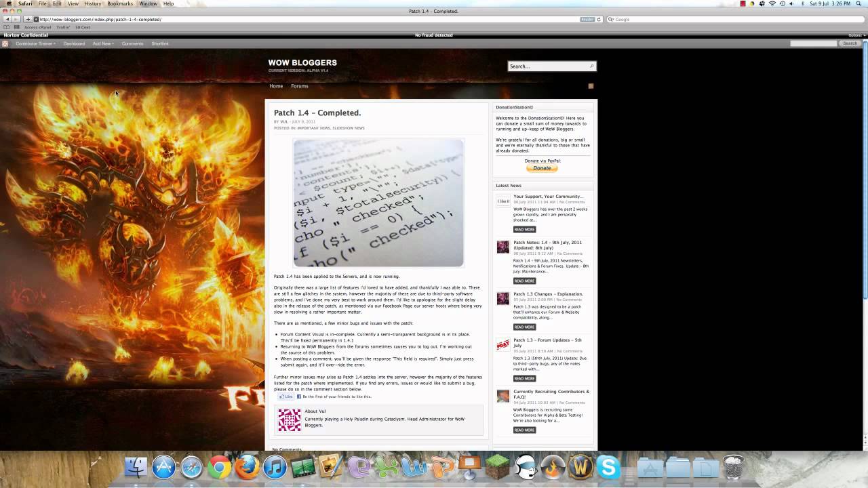The width and height of the screenshot is (868, 488).
Task: Expand the Add New admin dropdown
Action: (103, 43)
